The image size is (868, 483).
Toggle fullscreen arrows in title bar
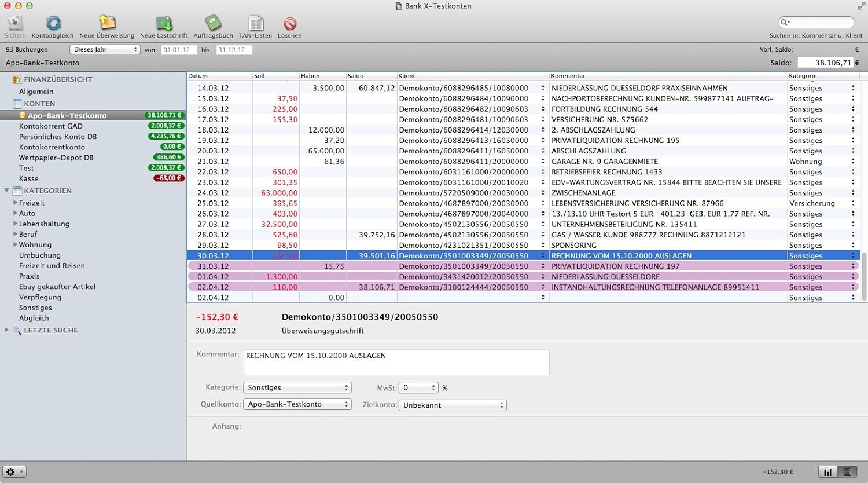coord(861,6)
